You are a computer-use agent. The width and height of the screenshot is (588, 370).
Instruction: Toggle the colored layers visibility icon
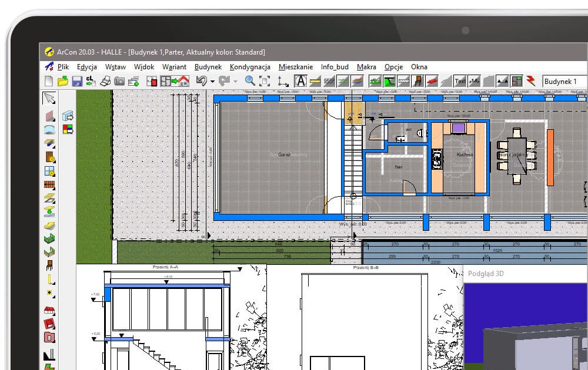tap(358, 81)
